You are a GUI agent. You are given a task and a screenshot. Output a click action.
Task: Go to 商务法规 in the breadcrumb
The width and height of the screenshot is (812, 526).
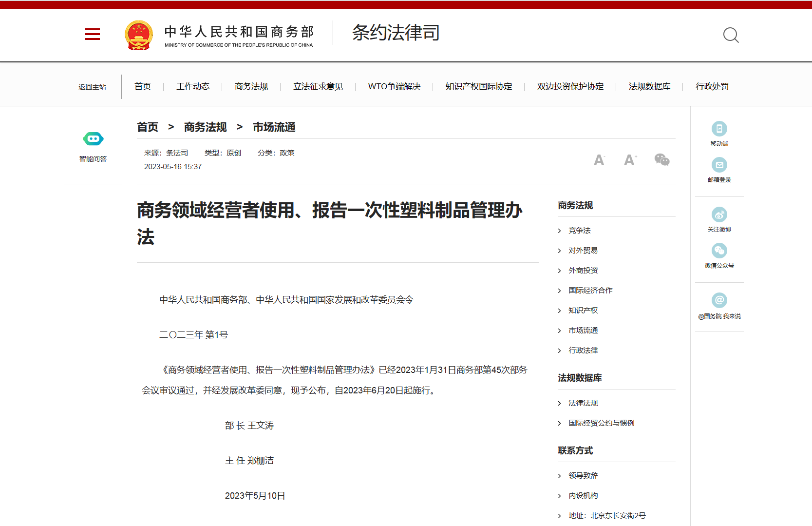(205, 127)
